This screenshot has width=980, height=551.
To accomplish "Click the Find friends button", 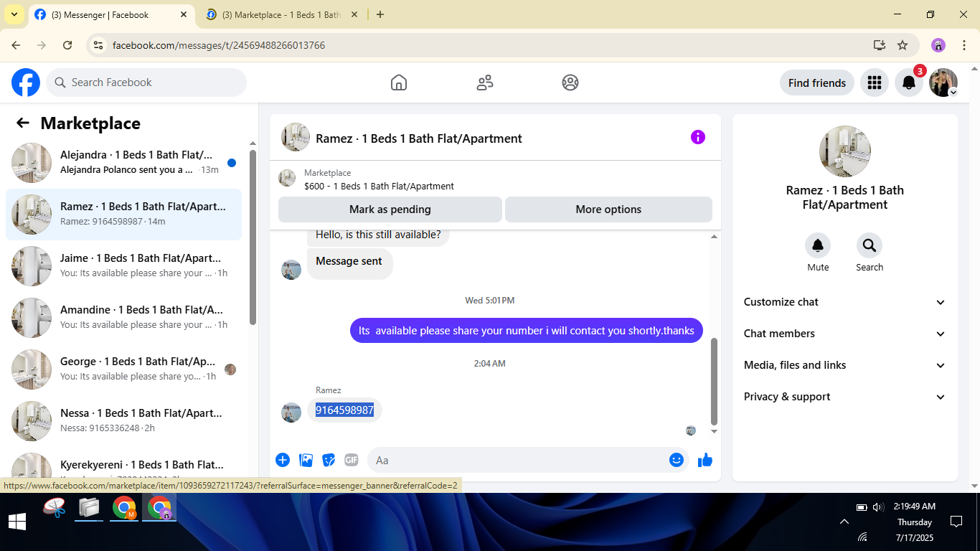I will 817,83.
